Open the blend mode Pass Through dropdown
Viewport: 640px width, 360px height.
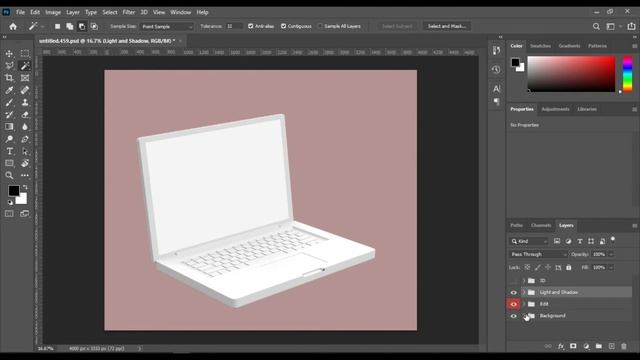(x=538, y=254)
